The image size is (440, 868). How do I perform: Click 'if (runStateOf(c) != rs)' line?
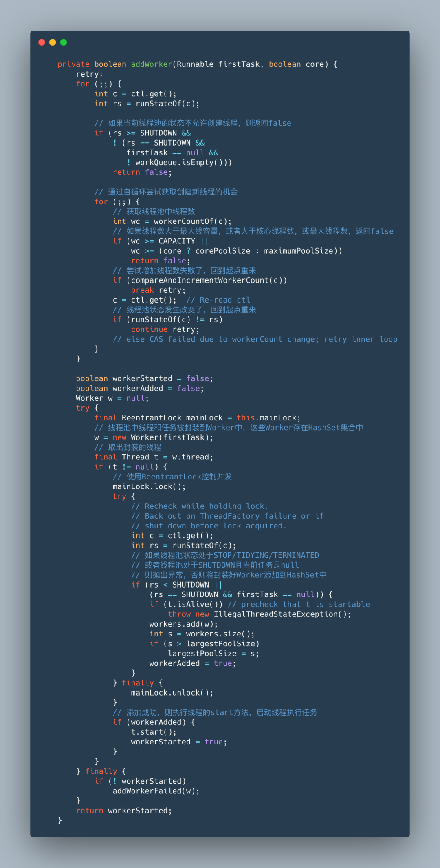tap(168, 319)
